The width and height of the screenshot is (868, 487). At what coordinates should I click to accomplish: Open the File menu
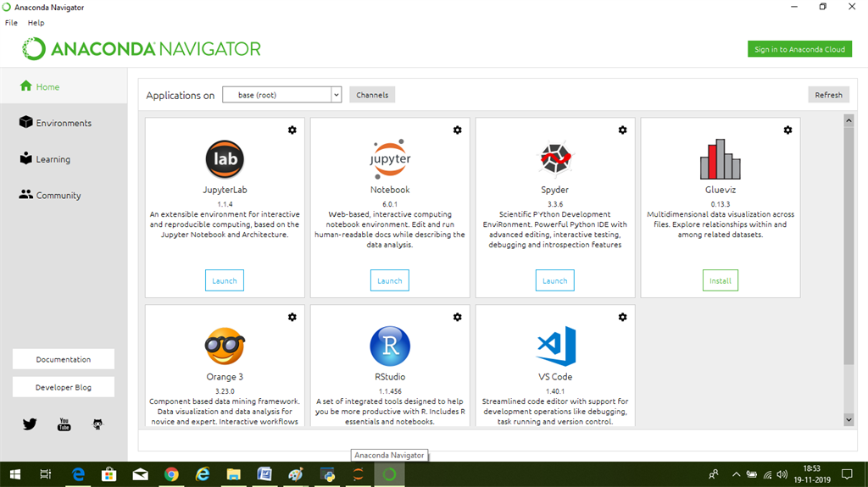[11, 23]
